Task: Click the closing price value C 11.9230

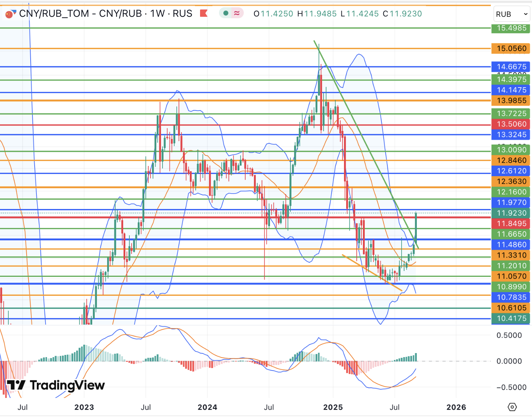Action: pos(402,14)
